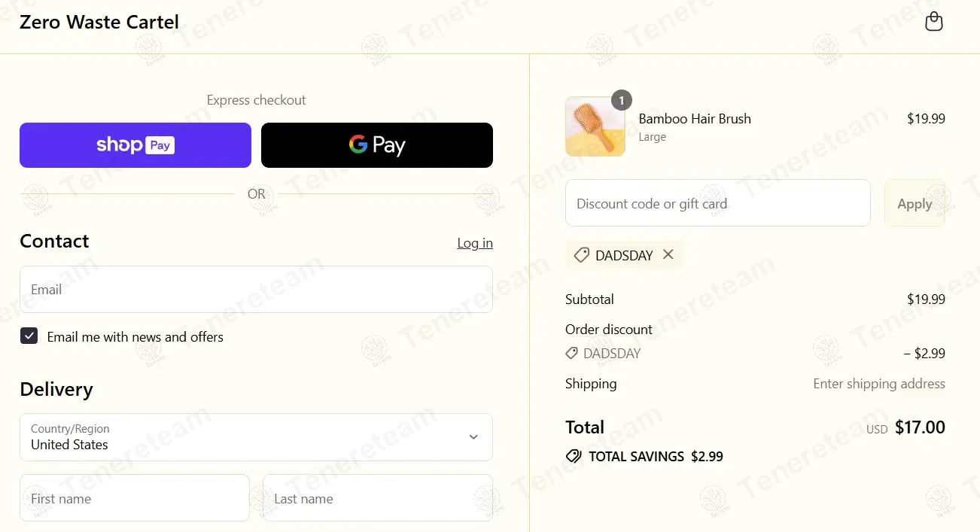Click the Bamboo Hair Brush product name
The height and width of the screenshot is (532, 980).
pyautogui.click(x=695, y=119)
